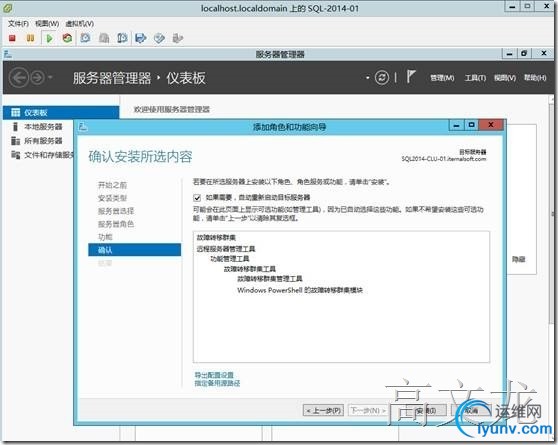Open the 虚拟机(V) menu

click(80, 23)
